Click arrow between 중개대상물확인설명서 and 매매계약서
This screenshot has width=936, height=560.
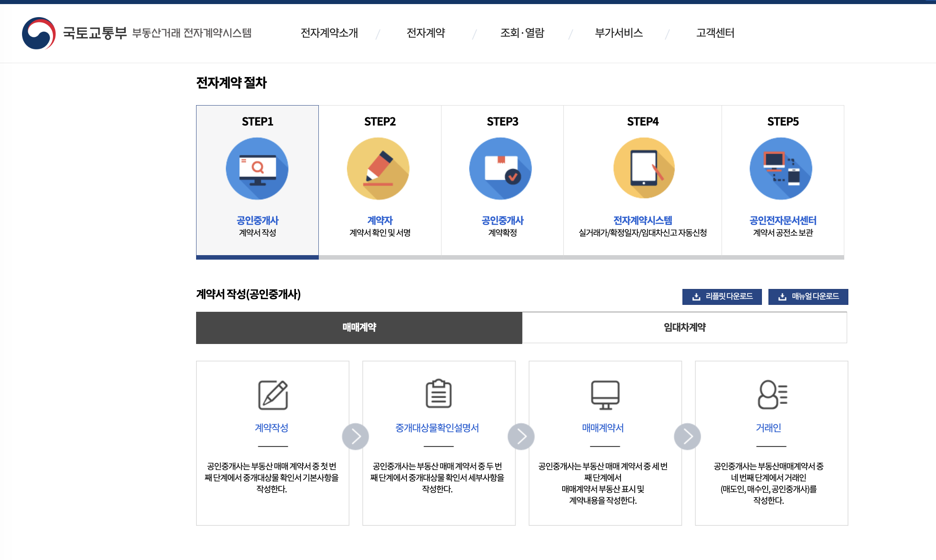pyautogui.click(x=521, y=437)
